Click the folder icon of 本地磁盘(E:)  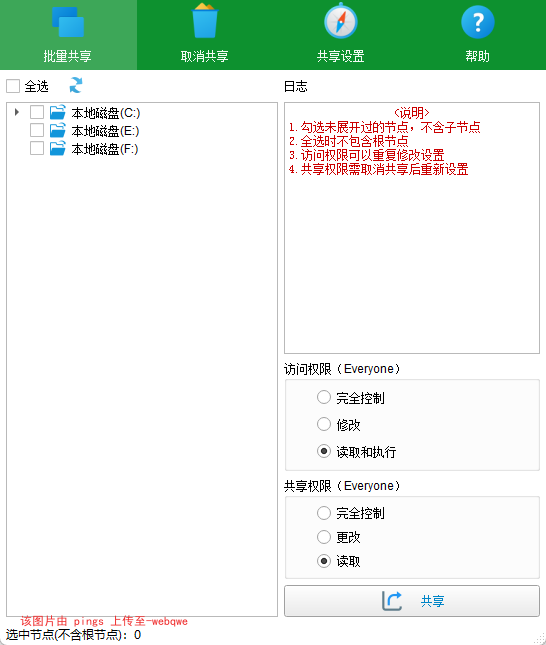pyautogui.click(x=58, y=130)
